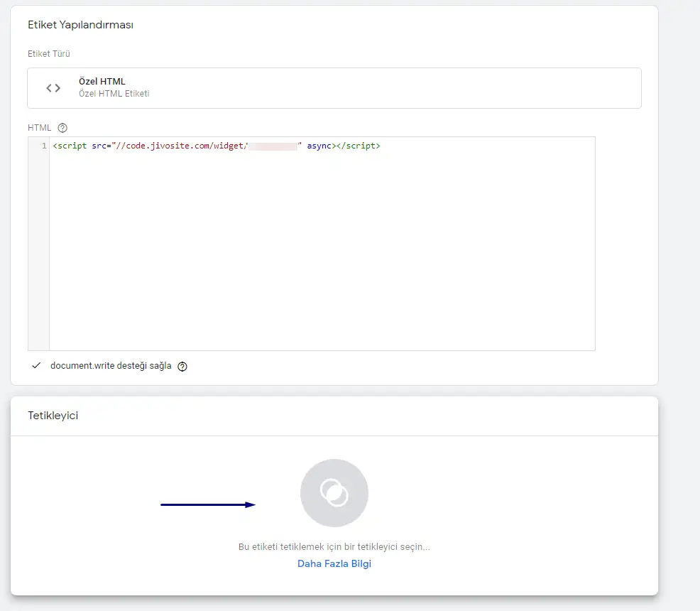This screenshot has width=700, height=611.
Task: Click 'Bu etiketi tetiklemek için' prompt text
Action: (x=334, y=547)
